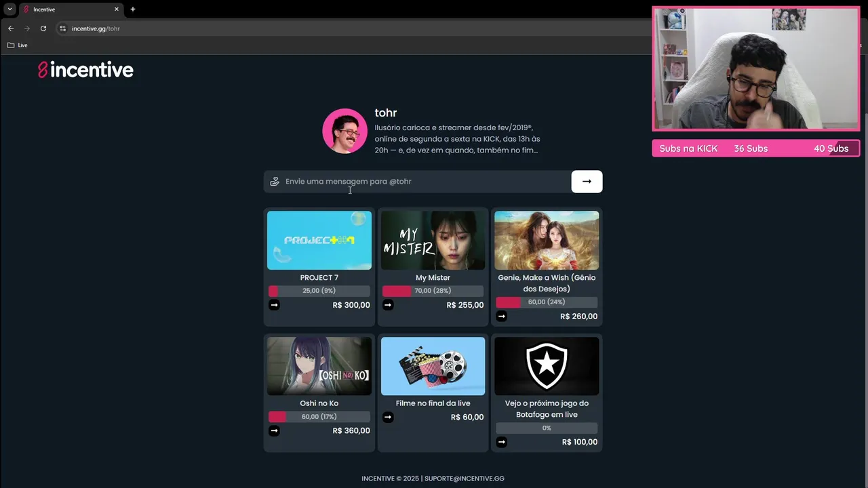Click the INCENTIVE © 2025 footer text
The height and width of the screenshot is (488, 868).
coord(390,479)
